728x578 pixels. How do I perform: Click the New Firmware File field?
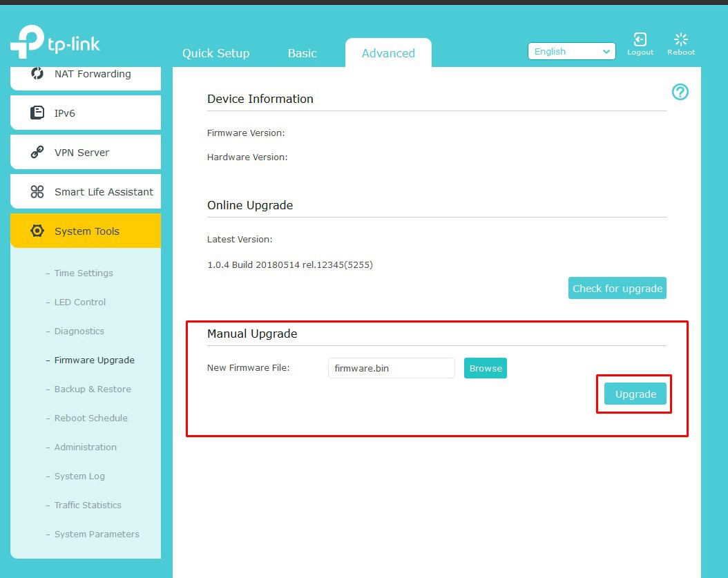pos(391,368)
